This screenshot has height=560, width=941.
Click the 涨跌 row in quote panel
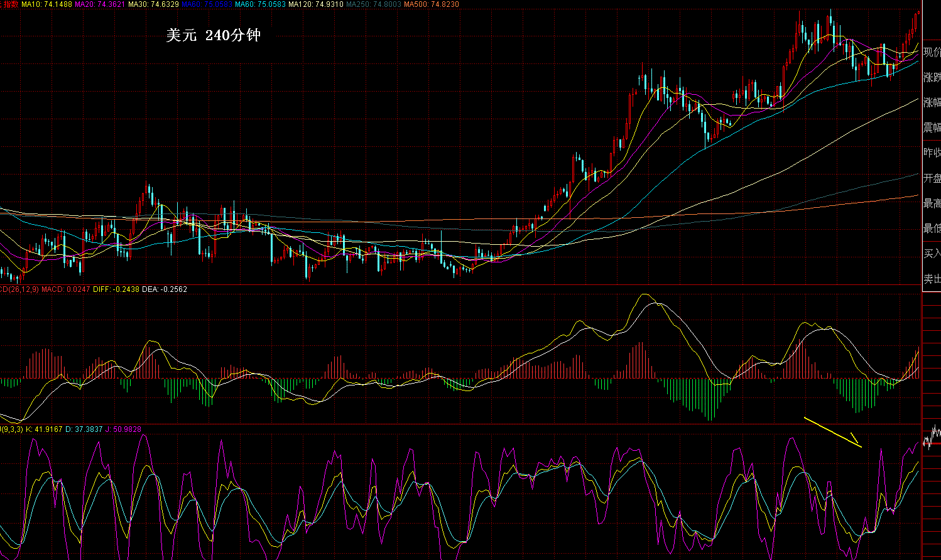coord(932,77)
